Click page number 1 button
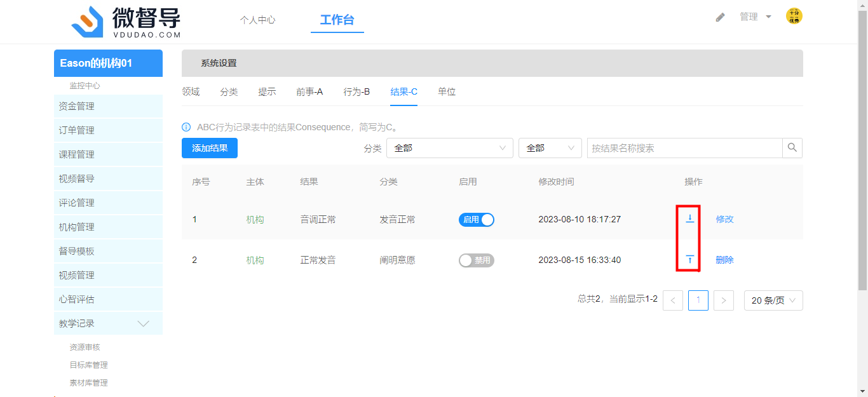The height and width of the screenshot is (397, 868). click(698, 300)
